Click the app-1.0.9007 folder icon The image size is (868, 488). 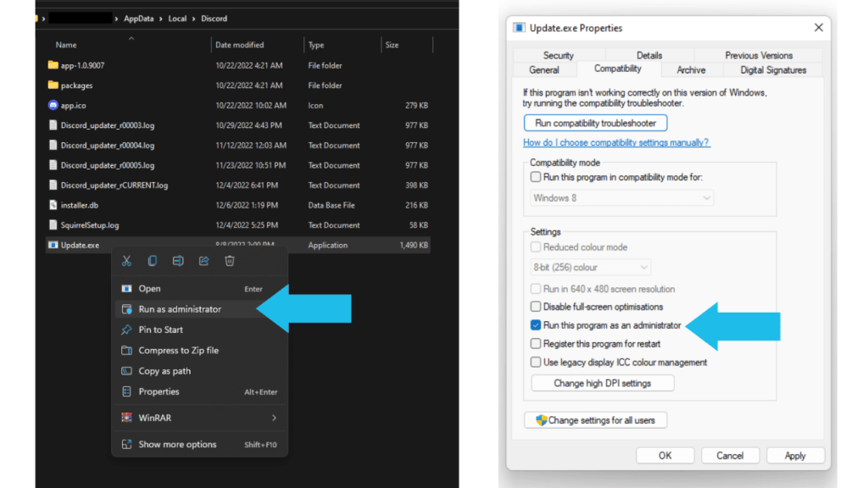(x=53, y=65)
